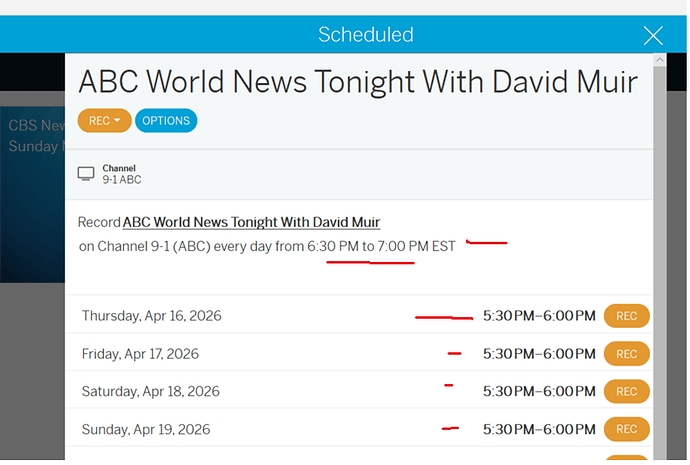Open the orange REC dropdown under title
The image size is (690, 465).
point(104,121)
